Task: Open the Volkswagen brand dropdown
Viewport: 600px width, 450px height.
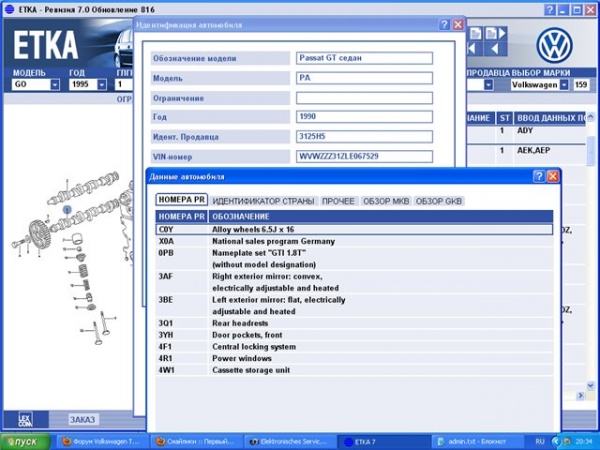Action: [x=563, y=85]
